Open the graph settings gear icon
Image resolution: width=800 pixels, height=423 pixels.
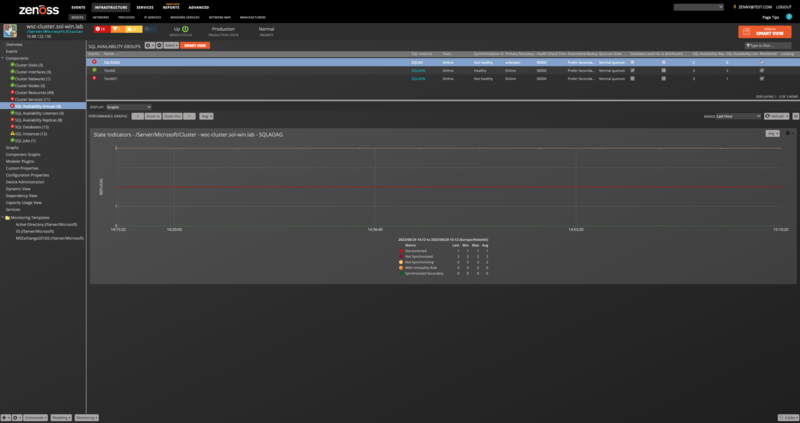click(789, 134)
